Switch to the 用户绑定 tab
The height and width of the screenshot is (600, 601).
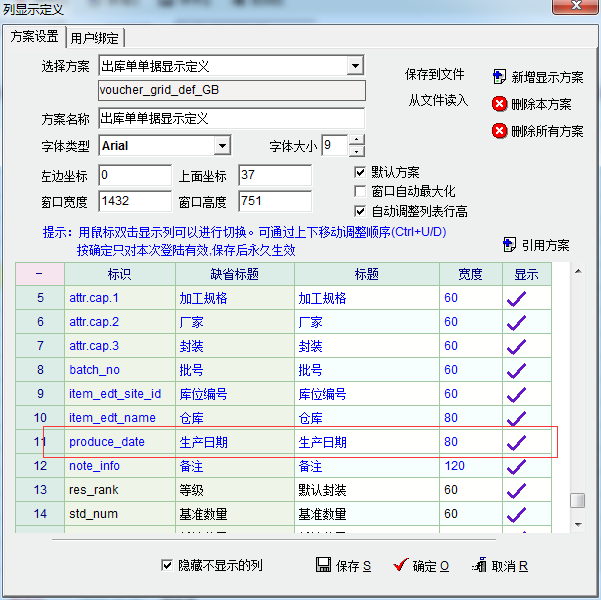point(95,38)
